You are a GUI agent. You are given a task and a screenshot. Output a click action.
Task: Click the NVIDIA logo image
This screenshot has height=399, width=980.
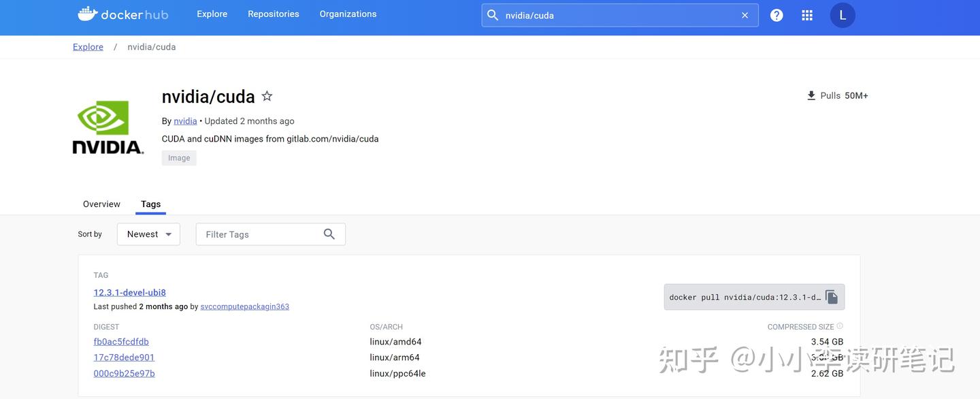click(108, 127)
